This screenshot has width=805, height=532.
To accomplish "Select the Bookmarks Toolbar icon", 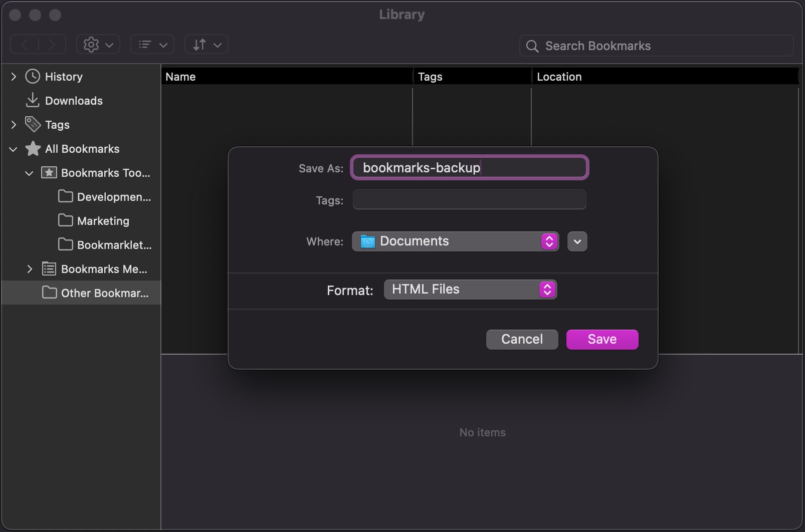I will (49, 173).
